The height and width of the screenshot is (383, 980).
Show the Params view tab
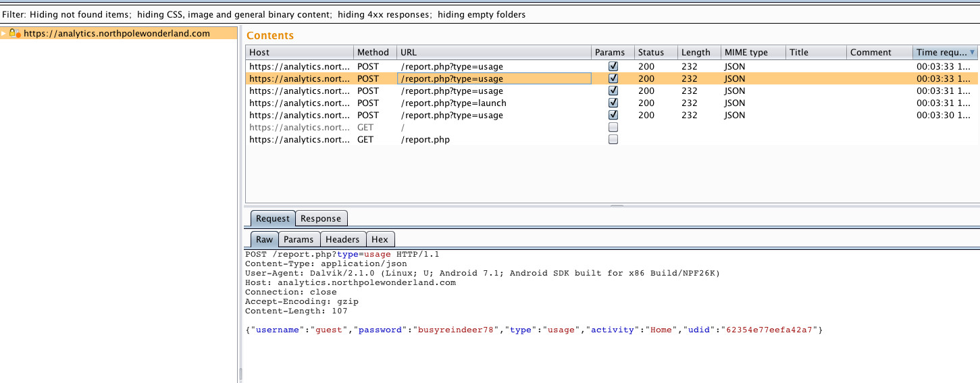[298, 239]
